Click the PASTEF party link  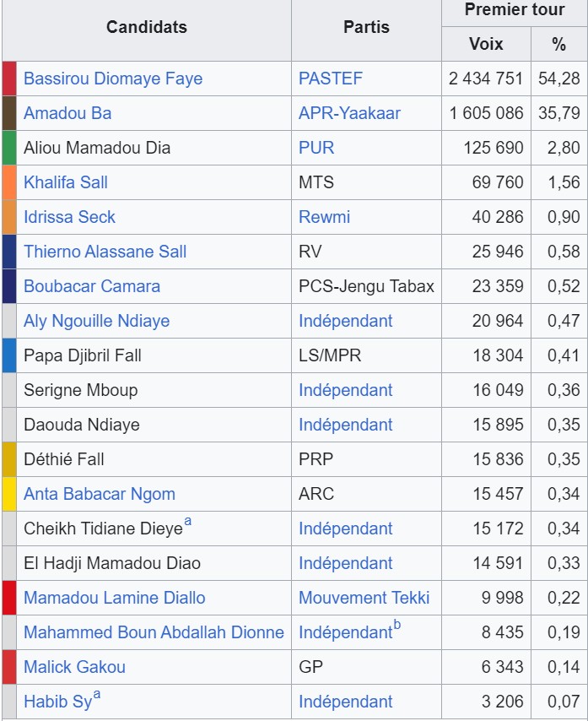(330, 79)
